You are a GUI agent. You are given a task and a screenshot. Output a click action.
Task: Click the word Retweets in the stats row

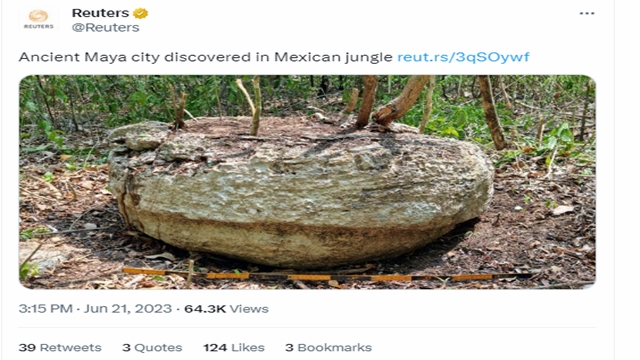coord(71,347)
